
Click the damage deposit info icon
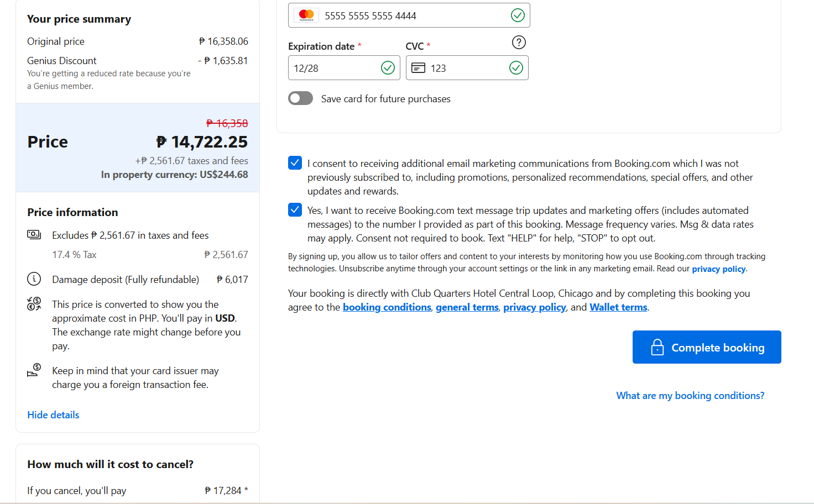click(34, 279)
